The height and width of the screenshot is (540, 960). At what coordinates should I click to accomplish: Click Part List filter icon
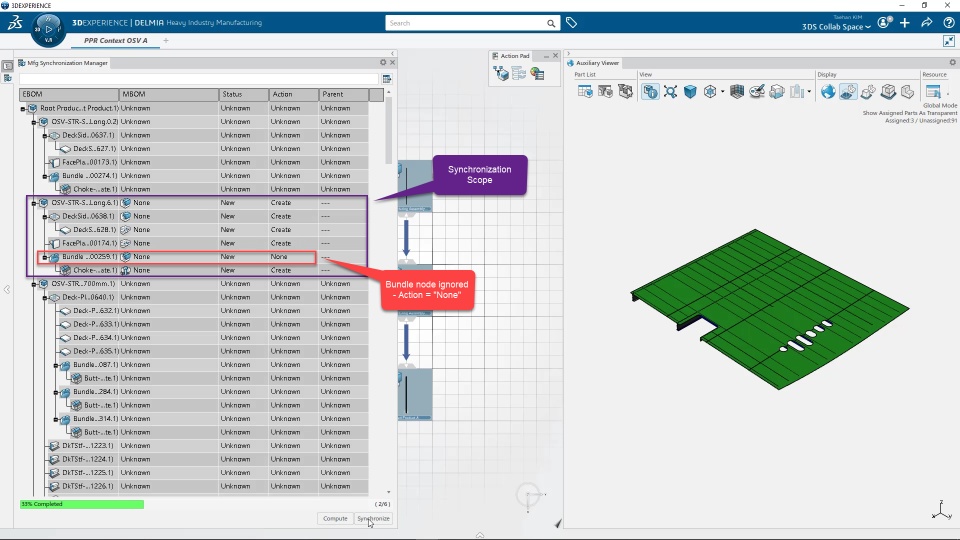(x=606, y=92)
